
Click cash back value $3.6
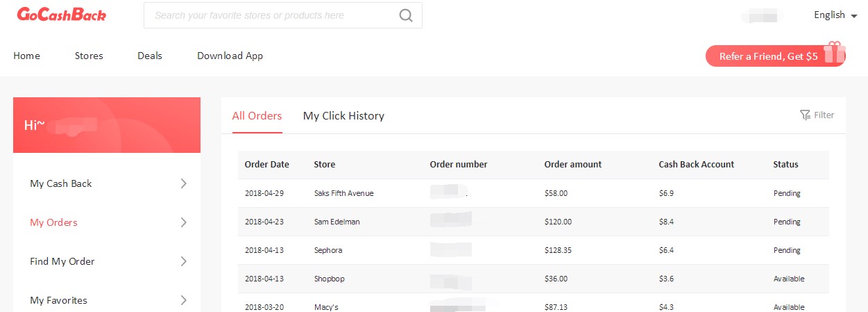point(666,279)
